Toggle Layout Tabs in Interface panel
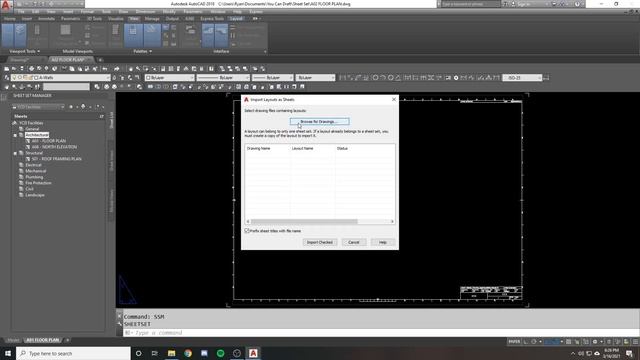Viewport: 640px width, 360px height. tap(221, 36)
